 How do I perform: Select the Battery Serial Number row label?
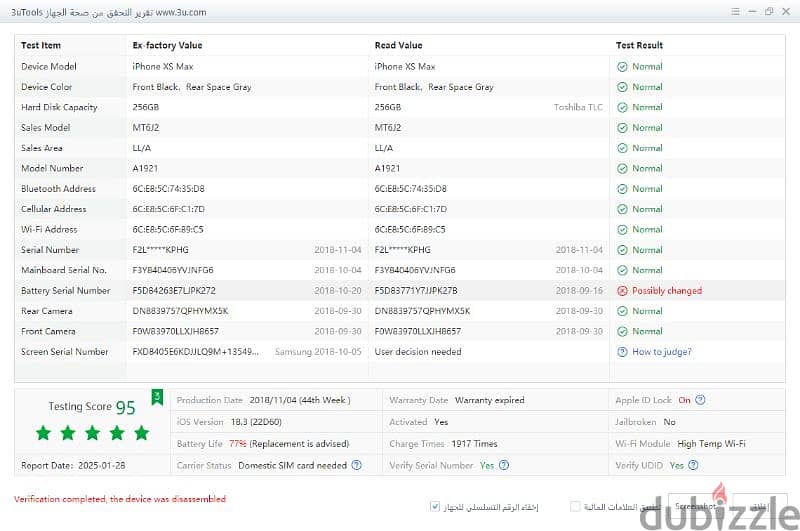point(66,291)
